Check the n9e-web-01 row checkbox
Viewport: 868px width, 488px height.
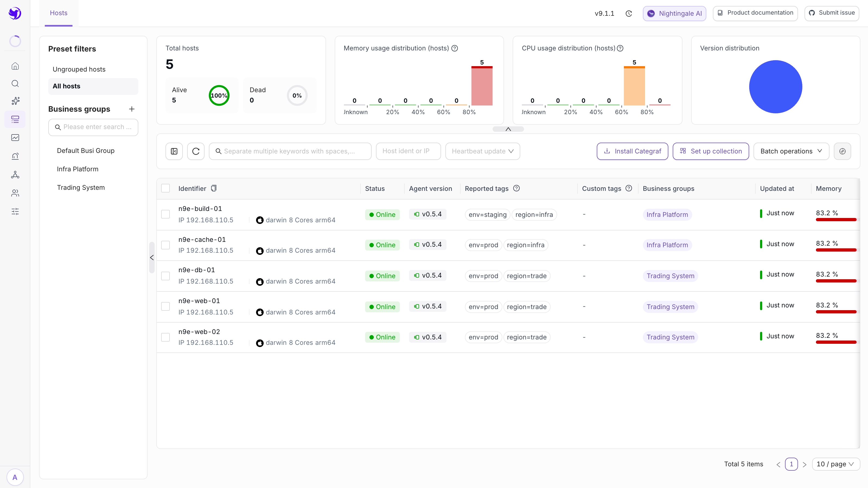(x=165, y=306)
